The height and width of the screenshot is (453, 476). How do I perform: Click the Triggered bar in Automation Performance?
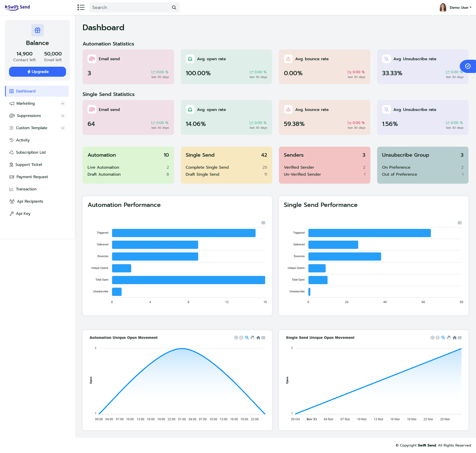(184, 233)
